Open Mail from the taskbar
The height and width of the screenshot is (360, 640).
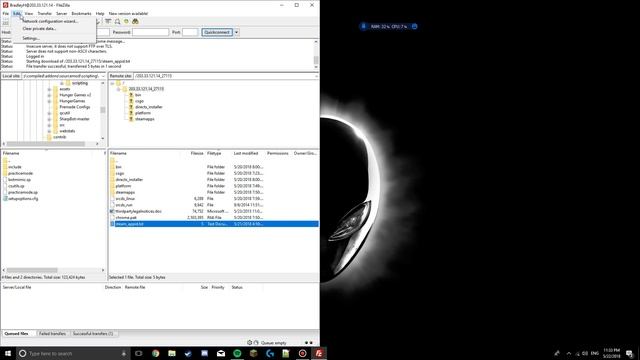221,353
